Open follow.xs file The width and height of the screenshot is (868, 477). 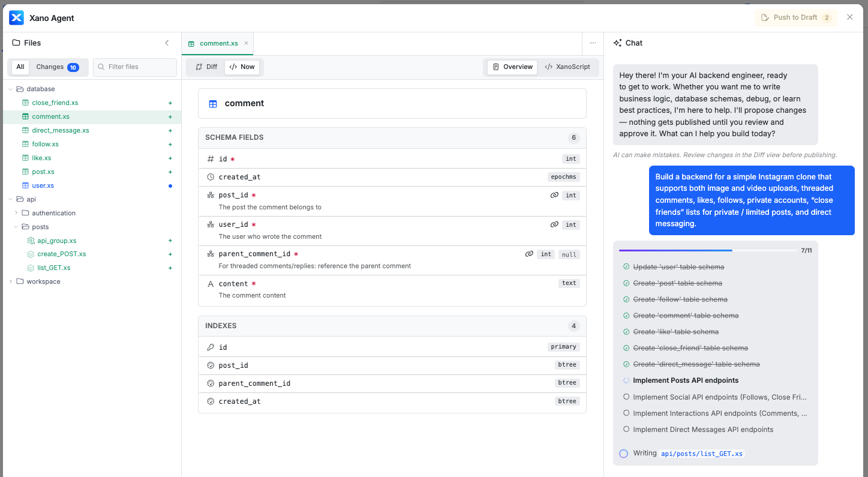tap(46, 145)
